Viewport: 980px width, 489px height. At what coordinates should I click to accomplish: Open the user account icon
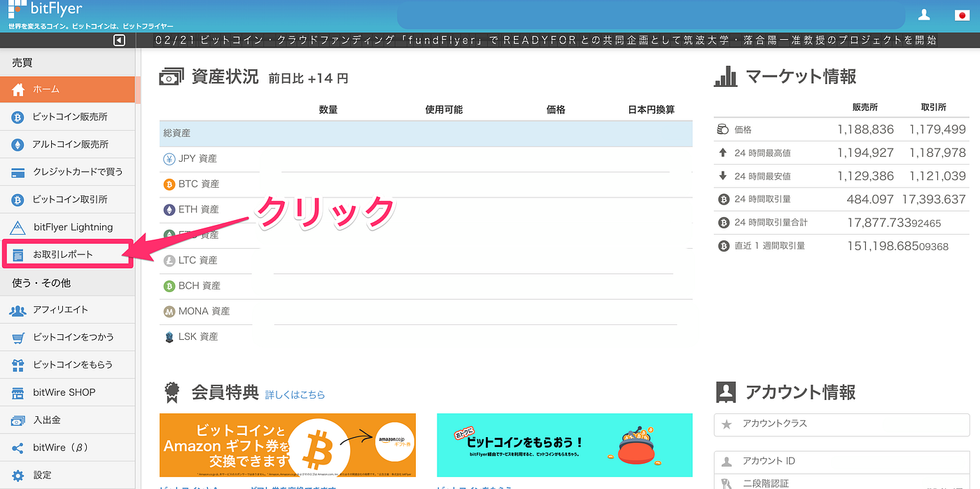pos(924,14)
